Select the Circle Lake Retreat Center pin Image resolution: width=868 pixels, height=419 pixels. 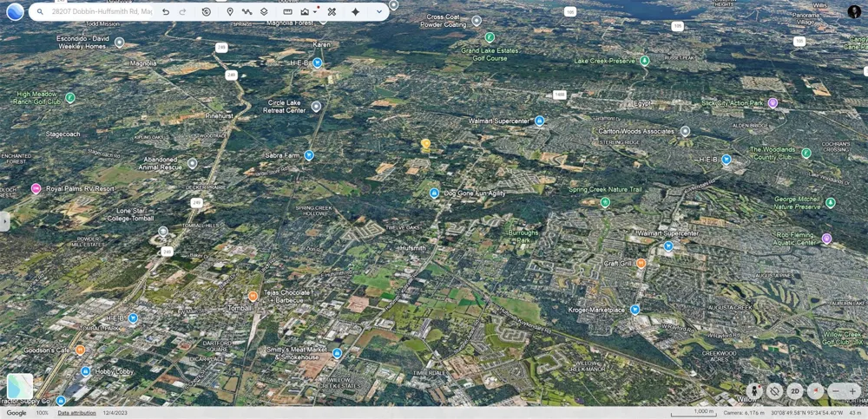tap(316, 107)
